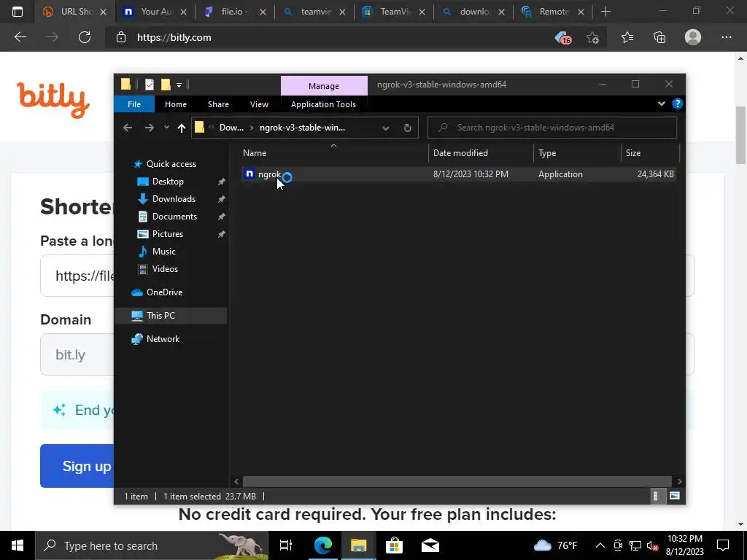Click the horizontal scrollbar in Explorer
Image resolution: width=747 pixels, height=560 pixels.
457,481
